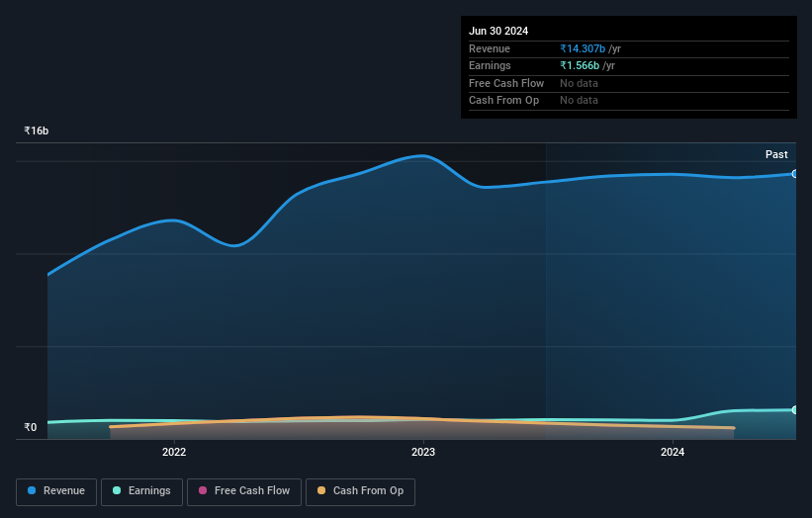The height and width of the screenshot is (518, 812).
Task: Click the Earnings endpoint marker on the teal line
Action: click(795, 410)
